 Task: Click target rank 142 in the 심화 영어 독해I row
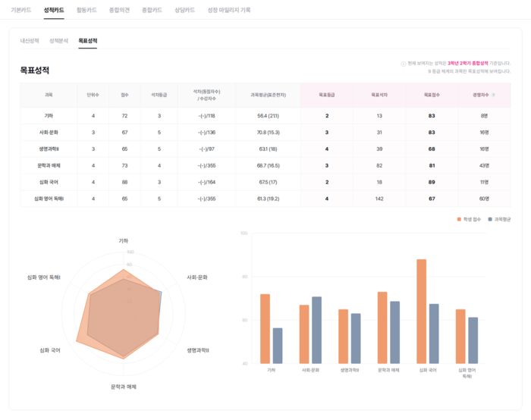pos(379,199)
